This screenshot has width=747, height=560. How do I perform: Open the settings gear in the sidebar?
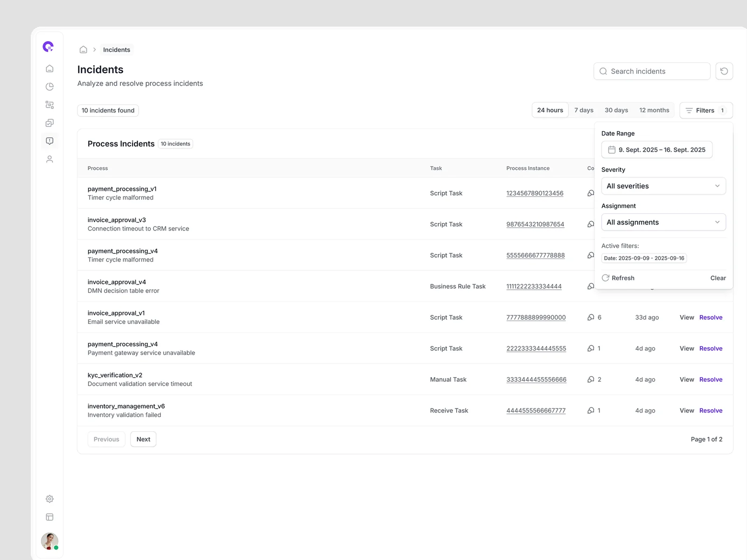(x=49, y=499)
